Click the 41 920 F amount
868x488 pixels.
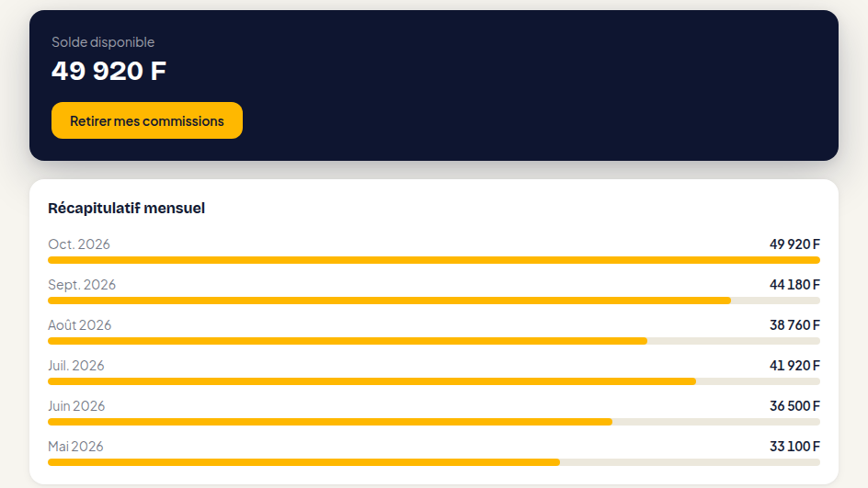point(794,365)
